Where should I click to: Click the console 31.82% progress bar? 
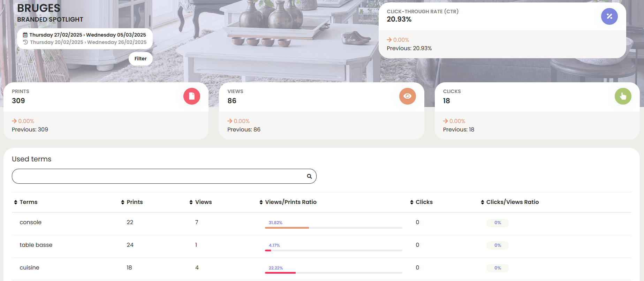(x=333, y=228)
